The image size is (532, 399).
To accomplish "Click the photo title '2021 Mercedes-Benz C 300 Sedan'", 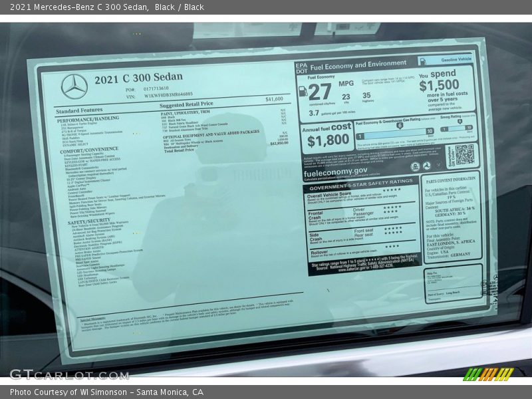I will coord(79,7).
